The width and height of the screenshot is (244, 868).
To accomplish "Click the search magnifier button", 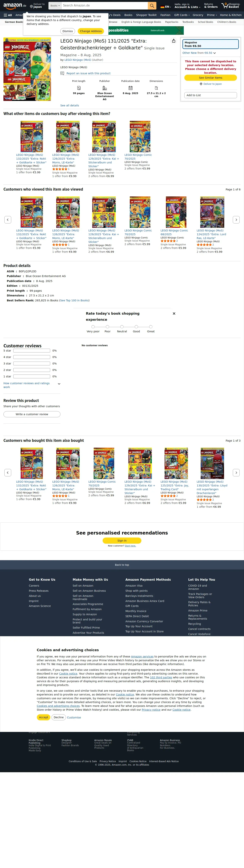I will click(x=152, y=6).
